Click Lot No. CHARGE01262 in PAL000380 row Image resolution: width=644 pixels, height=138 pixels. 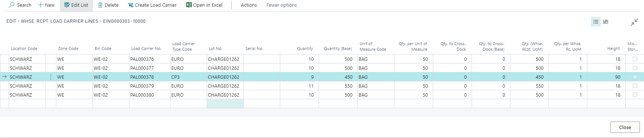click(225, 95)
